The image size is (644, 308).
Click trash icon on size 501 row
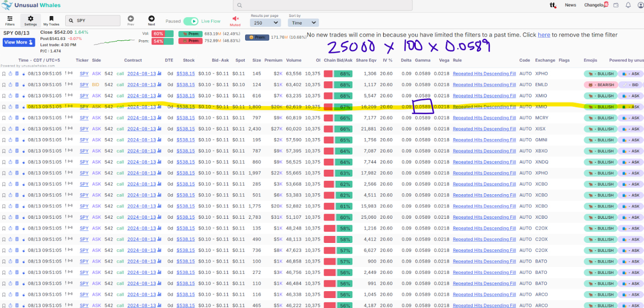[x=17, y=195]
